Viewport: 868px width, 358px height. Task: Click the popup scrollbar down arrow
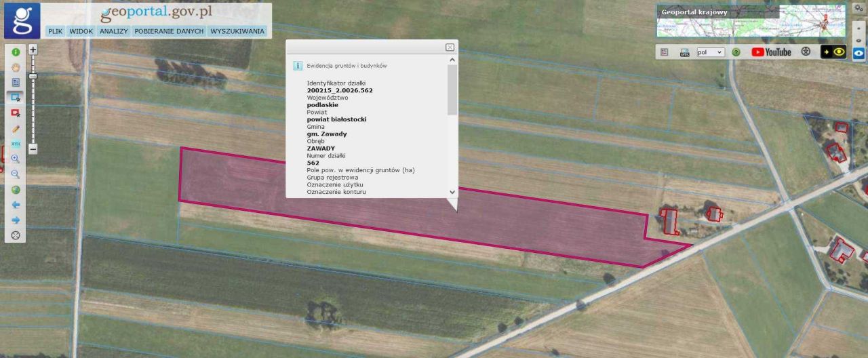[x=452, y=193]
